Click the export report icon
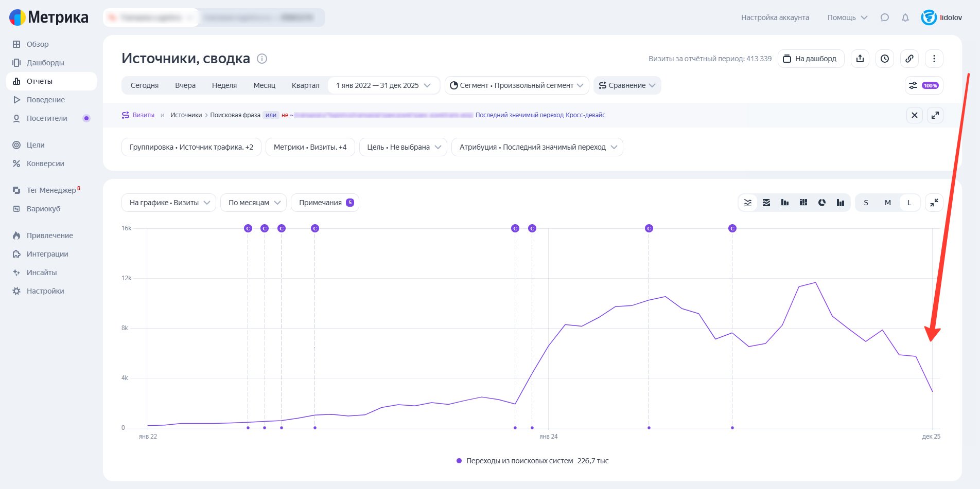980x489 pixels. coord(860,59)
